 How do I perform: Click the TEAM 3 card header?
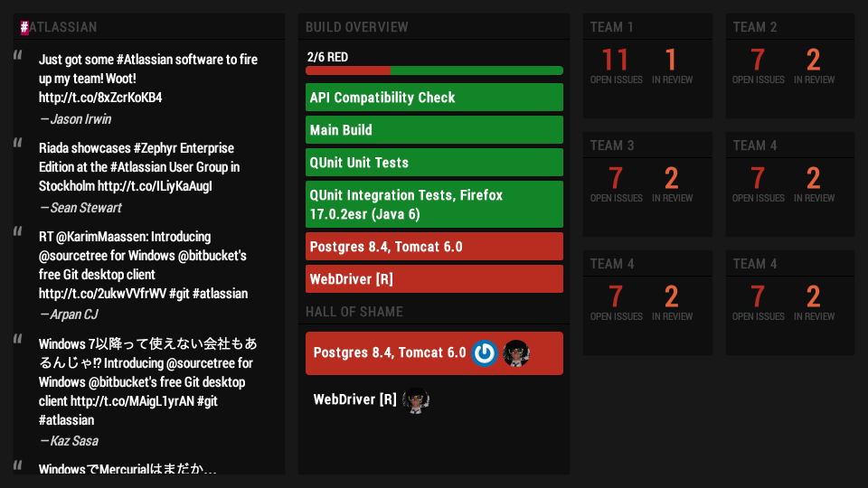[x=612, y=145]
